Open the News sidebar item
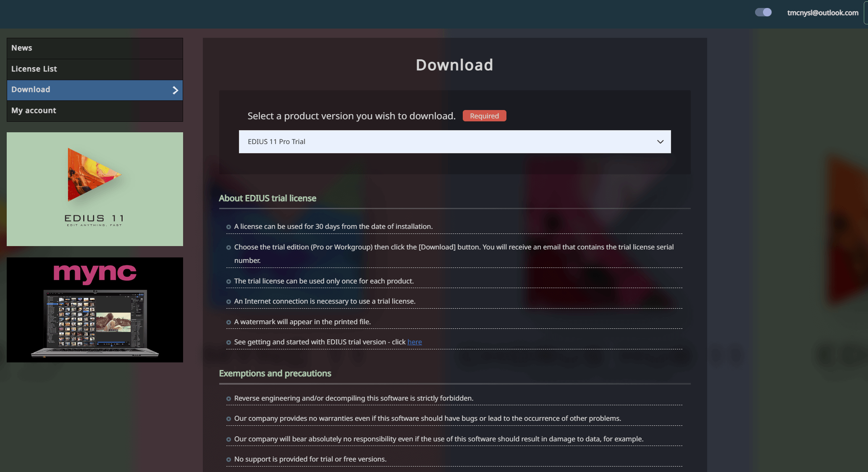868x472 pixels. click(22, 48)
